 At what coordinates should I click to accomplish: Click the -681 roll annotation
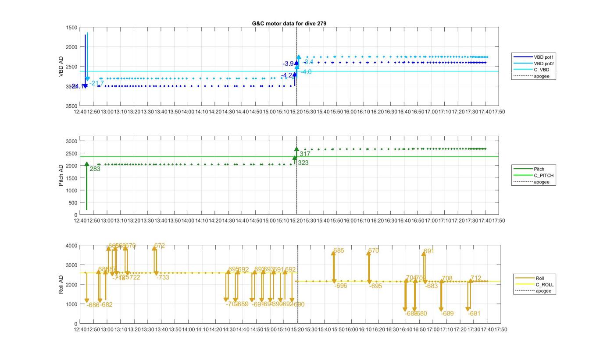[x=474, y=314]
